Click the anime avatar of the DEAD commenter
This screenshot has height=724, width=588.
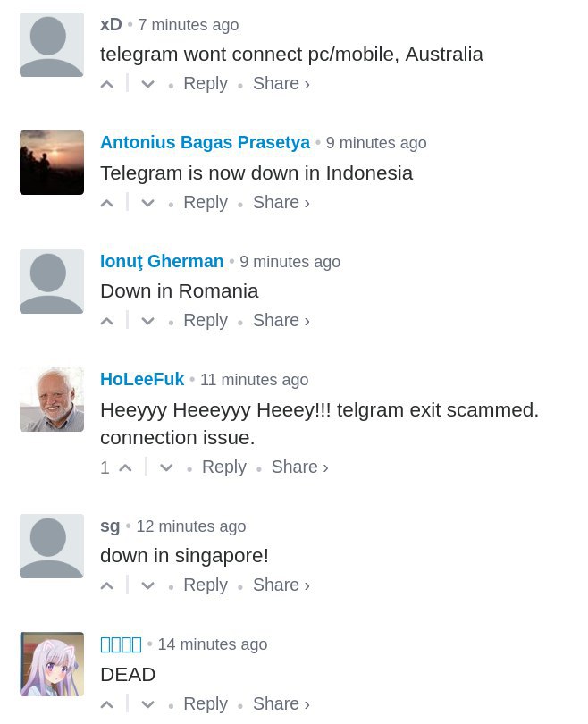click(x=52, y=664)
